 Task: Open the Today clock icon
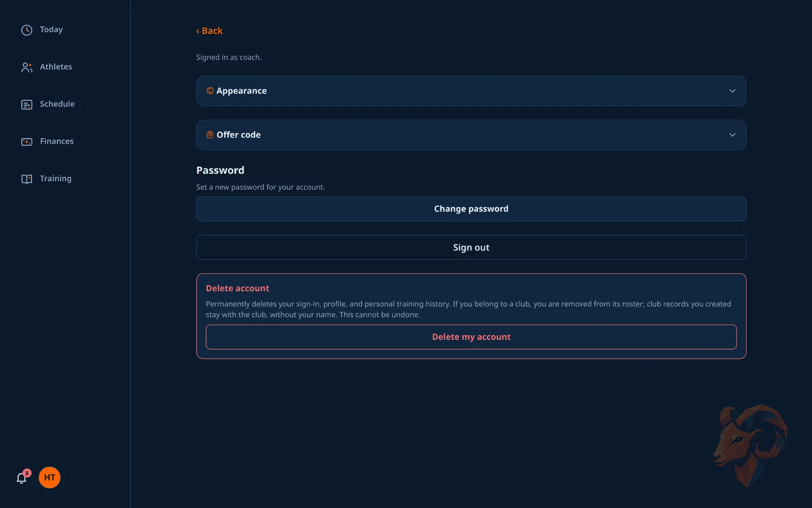[x=27, y=30]
